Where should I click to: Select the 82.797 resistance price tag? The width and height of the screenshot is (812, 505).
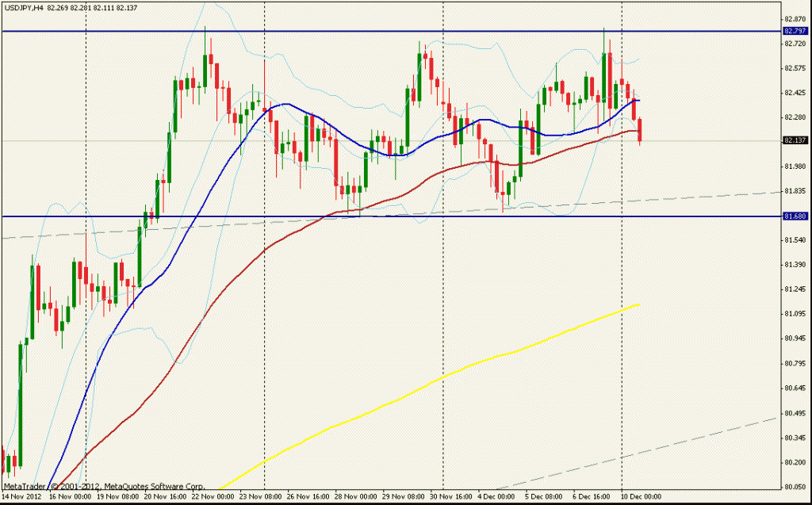[x=794, y=31]
